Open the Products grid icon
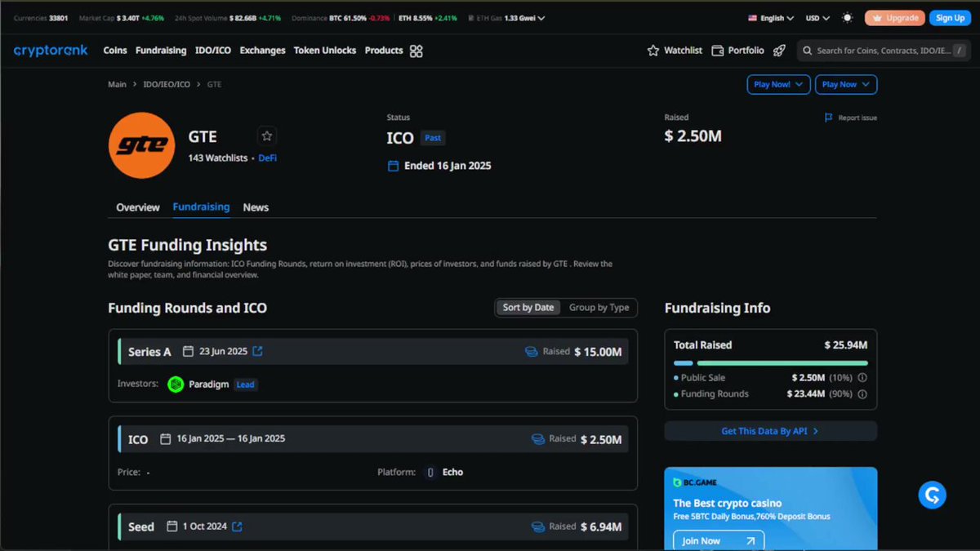The image size is (980, 551). 416,51
